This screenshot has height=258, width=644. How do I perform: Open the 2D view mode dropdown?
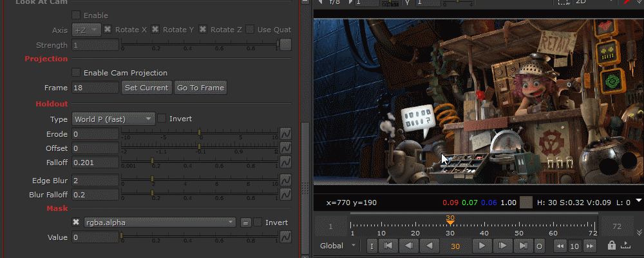pos(594,2)
